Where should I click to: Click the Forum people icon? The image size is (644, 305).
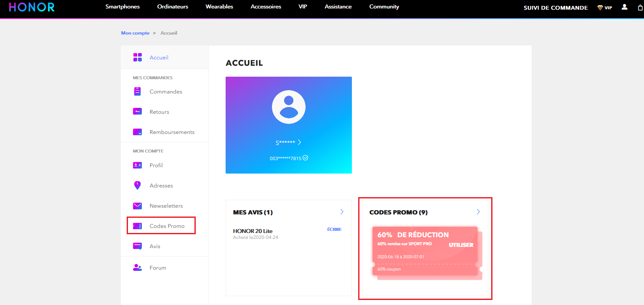[137, 267]
